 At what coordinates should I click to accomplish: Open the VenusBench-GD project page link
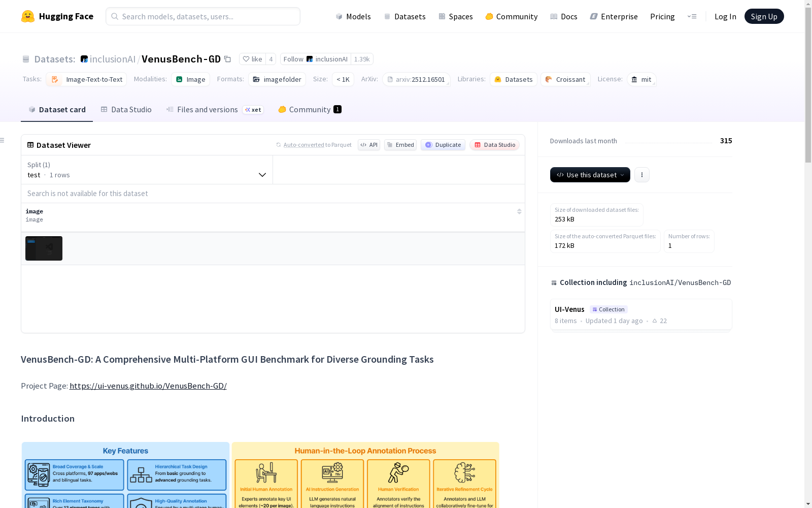pos(148,386)
